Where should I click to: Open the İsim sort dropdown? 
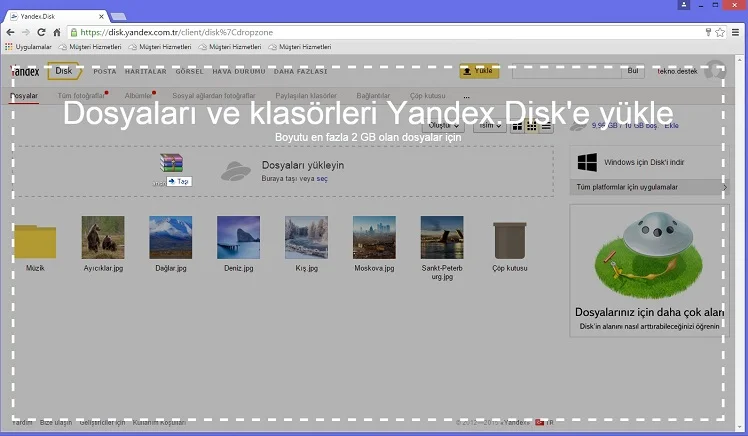pyautogui.click(x=488, y=126)
